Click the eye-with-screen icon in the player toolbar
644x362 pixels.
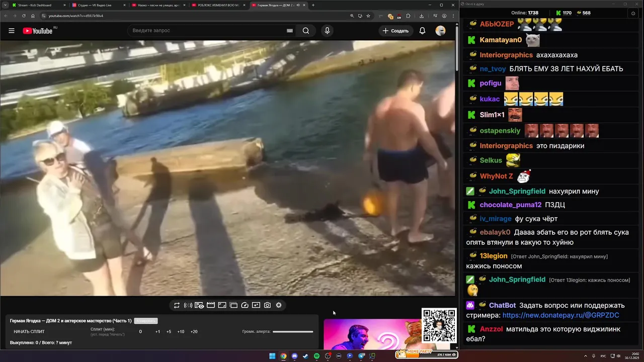(x=199, y=305)
